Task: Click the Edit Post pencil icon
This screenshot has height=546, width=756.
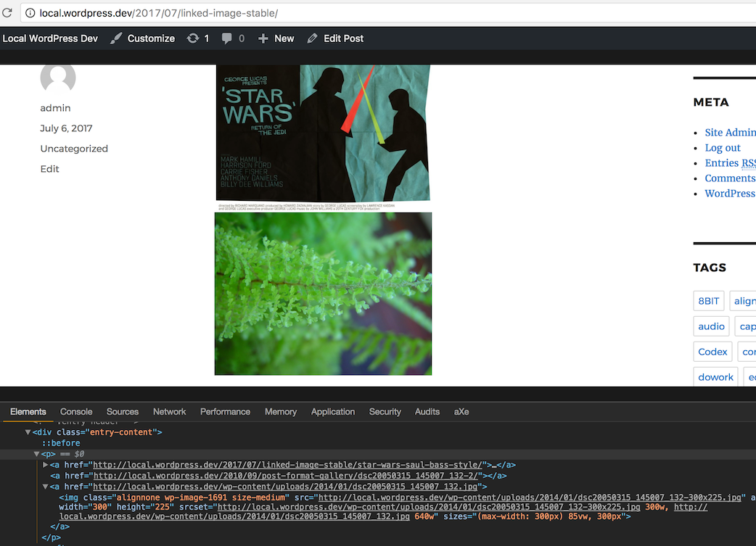Action: click(x=312, y=38)
